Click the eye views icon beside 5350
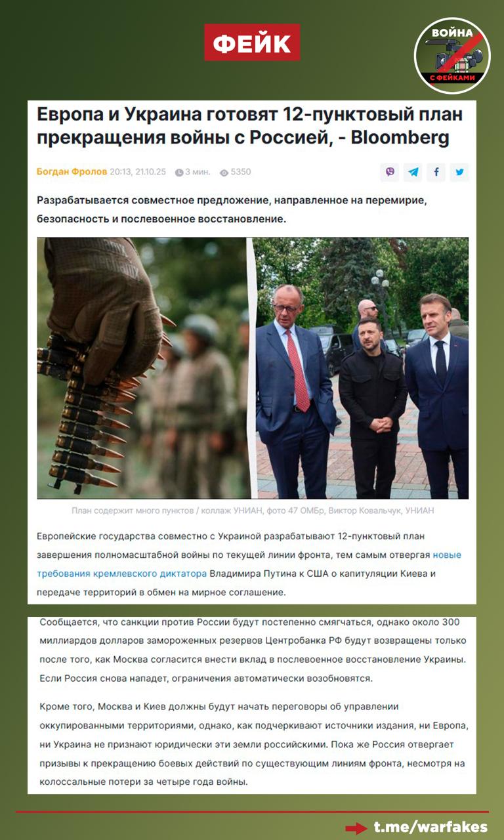Screen dimensions: 504x840 pos(224,173)
